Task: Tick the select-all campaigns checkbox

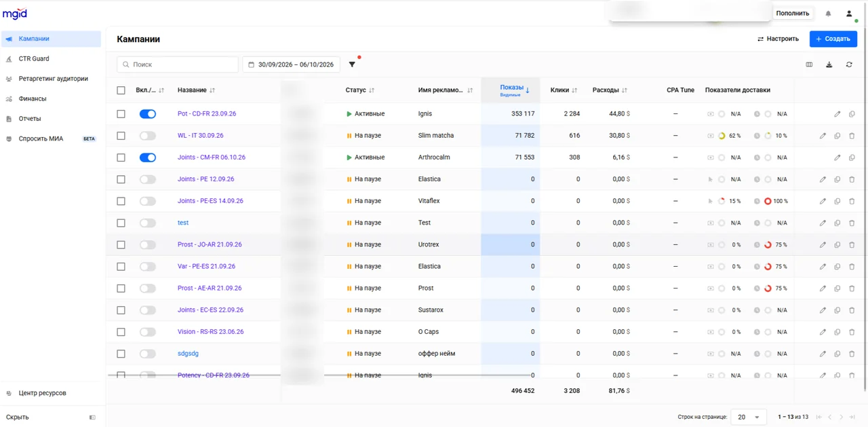Action: (x=121, y=90)
